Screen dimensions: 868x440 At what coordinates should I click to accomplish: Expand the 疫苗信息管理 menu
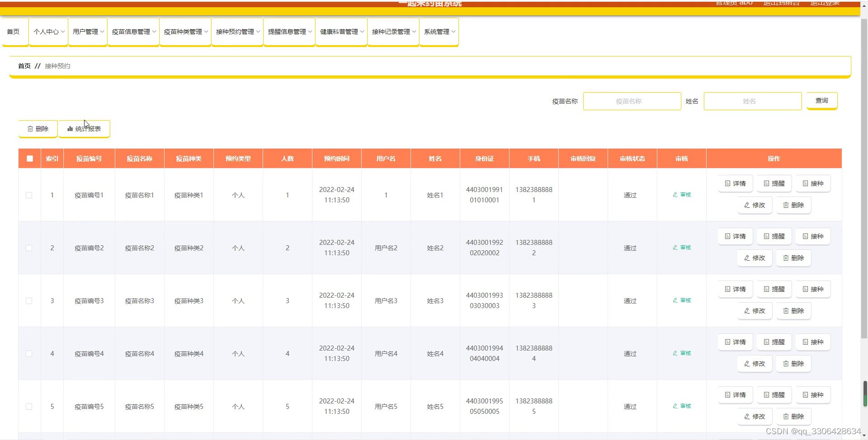pyautogui.click(x=134, y=32)
